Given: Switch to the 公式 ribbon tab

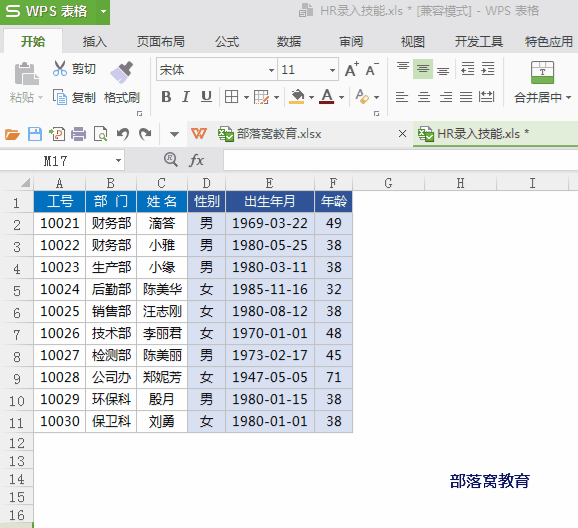Looking at the screenshot, I should [227, 41].
